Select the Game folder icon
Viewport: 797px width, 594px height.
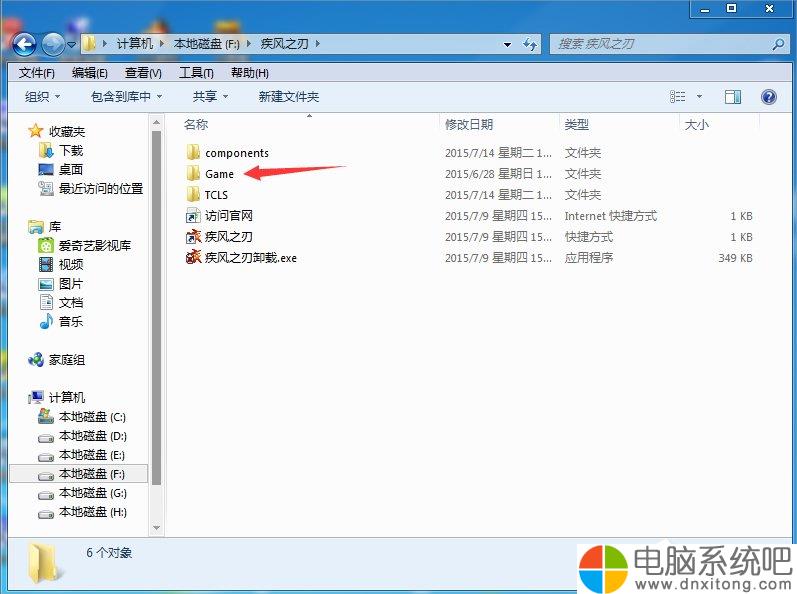pos(193,173)
